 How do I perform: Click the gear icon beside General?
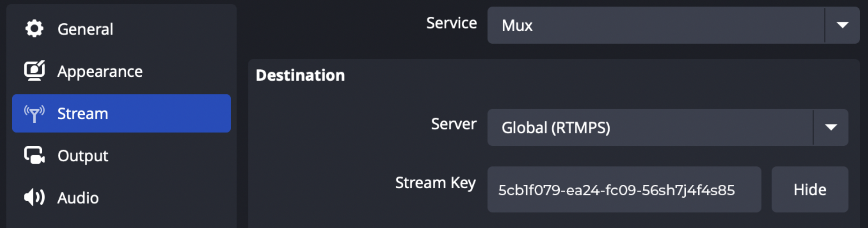[34, 29]
